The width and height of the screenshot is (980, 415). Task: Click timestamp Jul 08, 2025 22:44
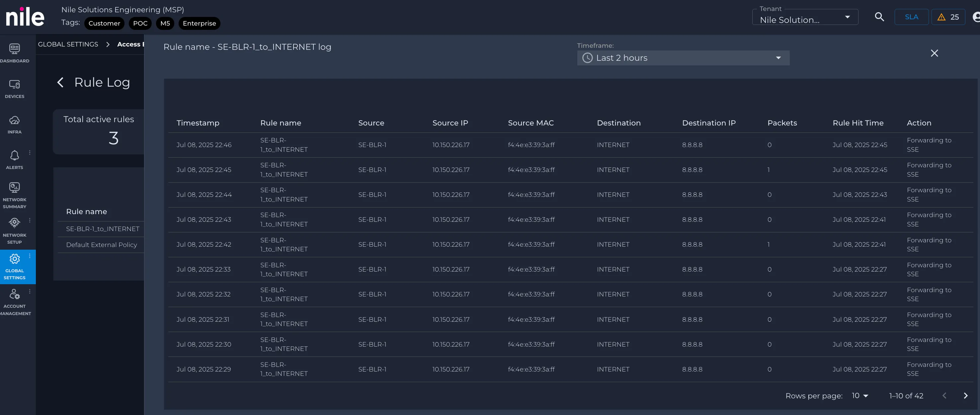click(204, 195)
